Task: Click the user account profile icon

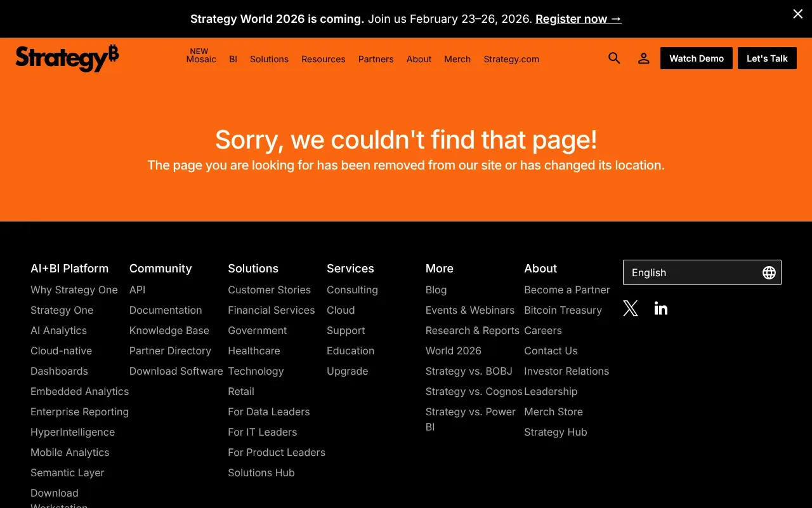Action: tap(643, 58)
